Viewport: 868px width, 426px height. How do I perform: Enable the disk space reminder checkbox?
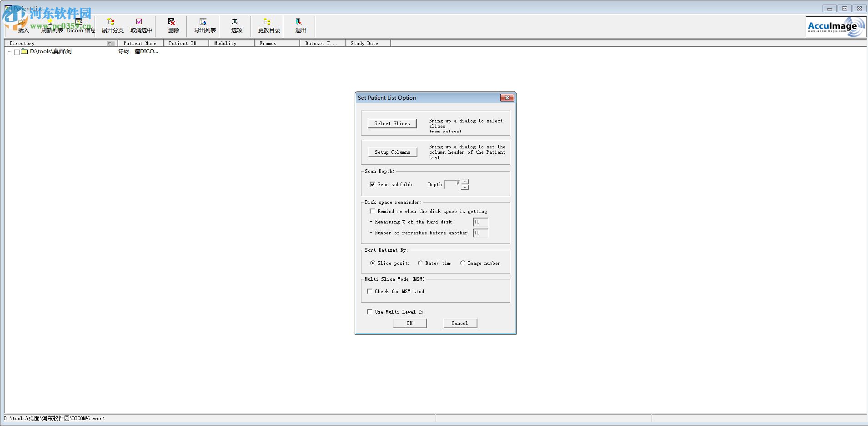(x=372, y=211)
